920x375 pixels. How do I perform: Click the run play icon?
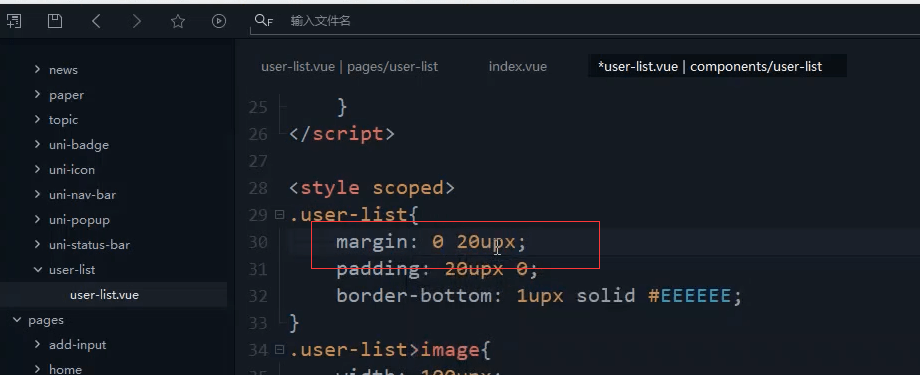click(x=219, y=22)
